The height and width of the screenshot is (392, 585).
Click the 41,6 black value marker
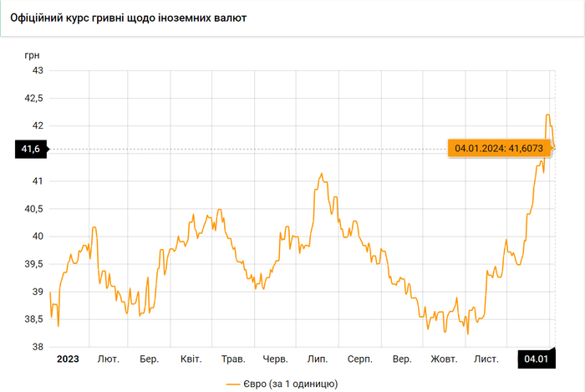31,149
